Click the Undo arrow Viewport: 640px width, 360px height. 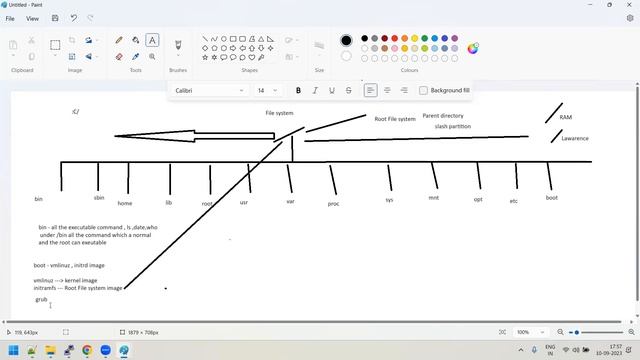[x=73, y=18]
